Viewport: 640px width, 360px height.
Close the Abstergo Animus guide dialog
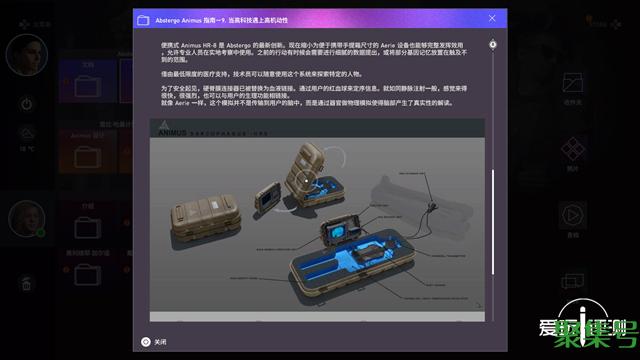(492, 18)
